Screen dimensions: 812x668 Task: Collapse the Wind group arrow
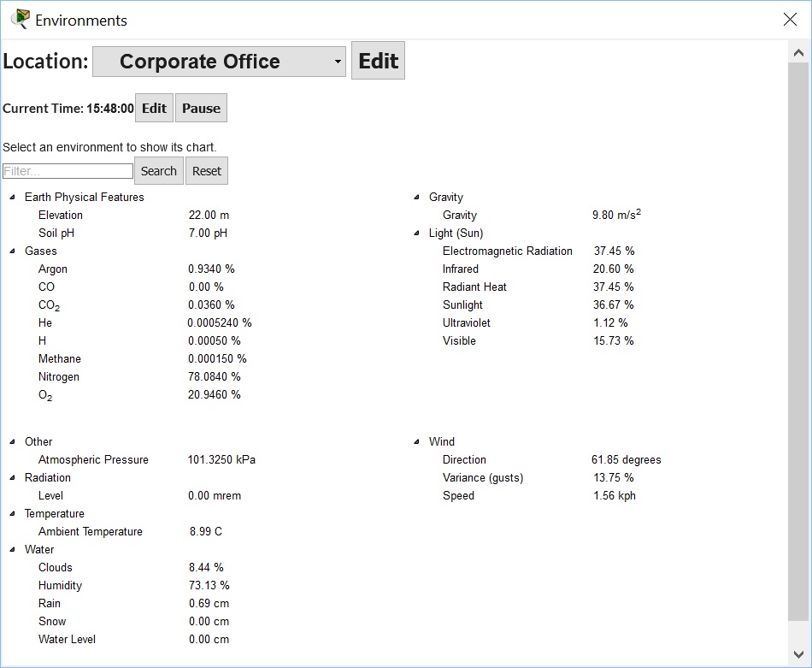(x=417, y=442)
